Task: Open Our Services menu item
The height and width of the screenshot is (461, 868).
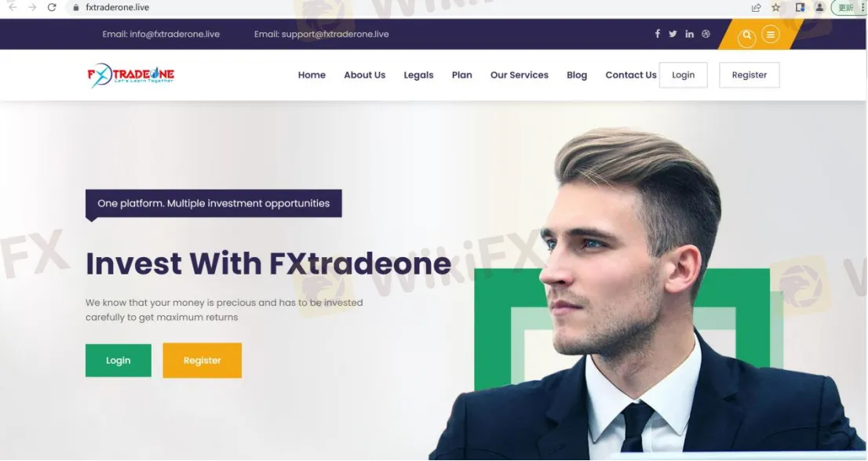Action: pyautogui.click(x=520, y=75)
